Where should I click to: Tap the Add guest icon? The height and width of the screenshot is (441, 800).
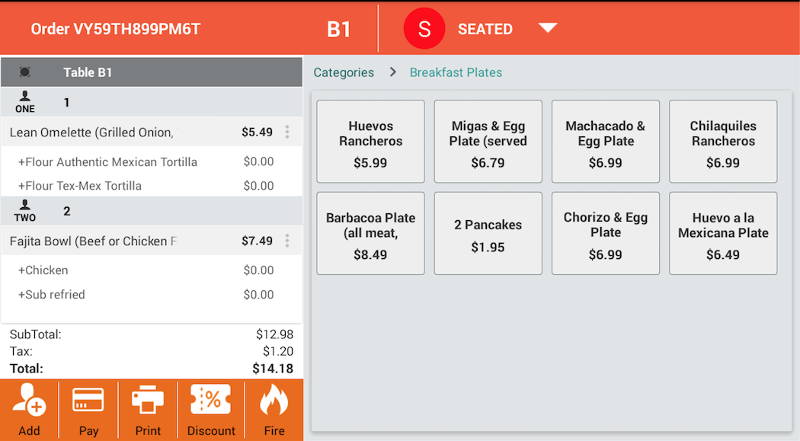pyautogui.click(x=29, y=399)
